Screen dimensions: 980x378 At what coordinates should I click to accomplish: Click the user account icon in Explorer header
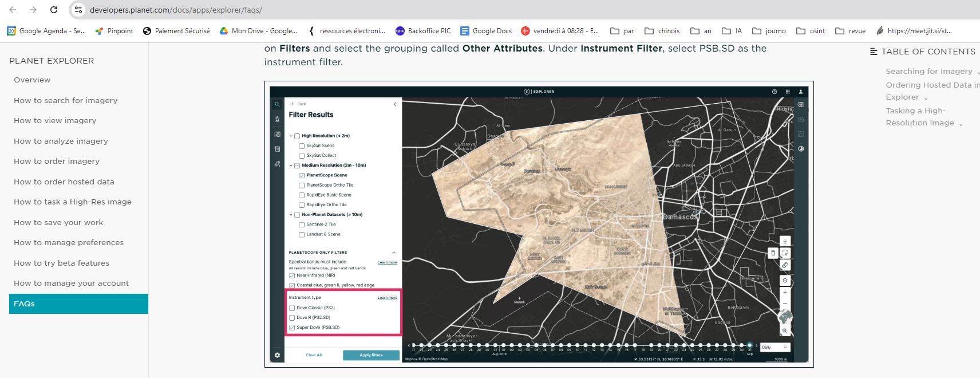click(x=801, y=92)
